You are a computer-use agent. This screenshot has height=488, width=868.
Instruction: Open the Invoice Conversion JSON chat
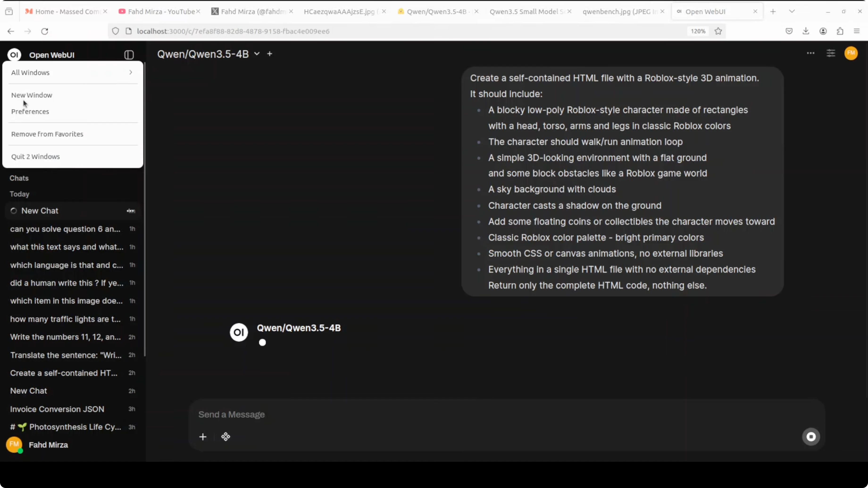57,409
